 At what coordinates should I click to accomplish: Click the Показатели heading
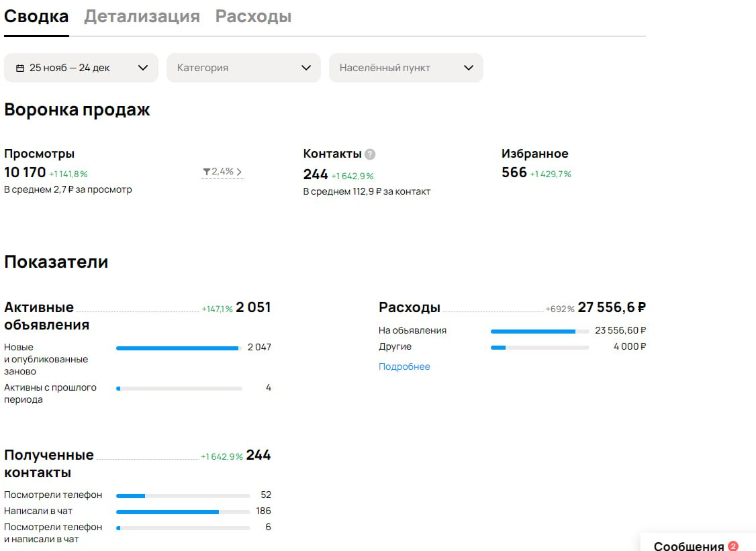[56, 262]
